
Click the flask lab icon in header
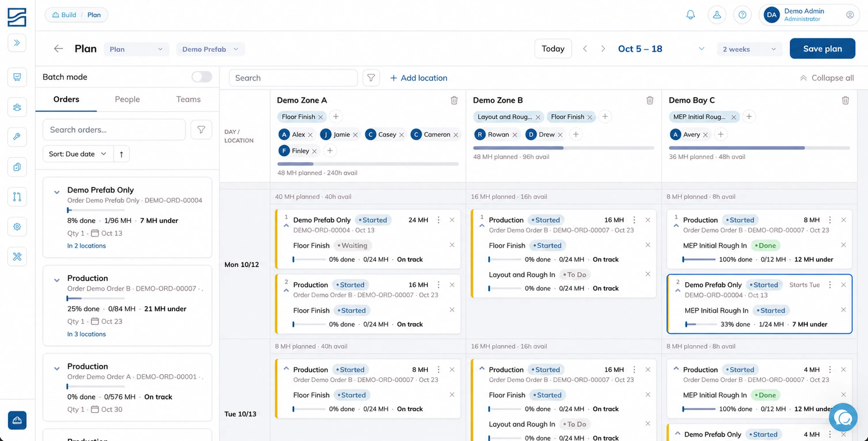click(x=717, y=15)
